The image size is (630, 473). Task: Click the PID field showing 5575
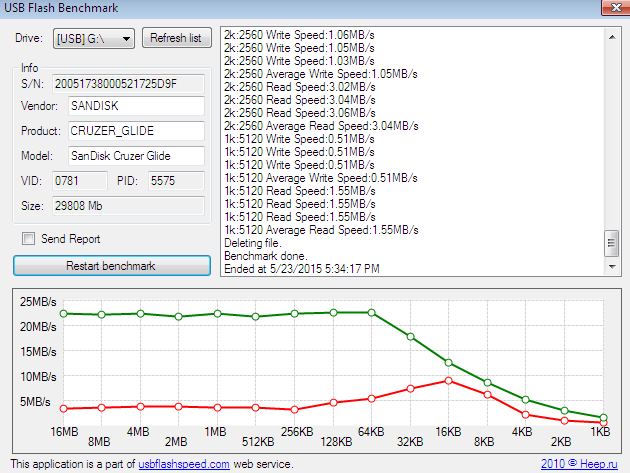(176, 181)
